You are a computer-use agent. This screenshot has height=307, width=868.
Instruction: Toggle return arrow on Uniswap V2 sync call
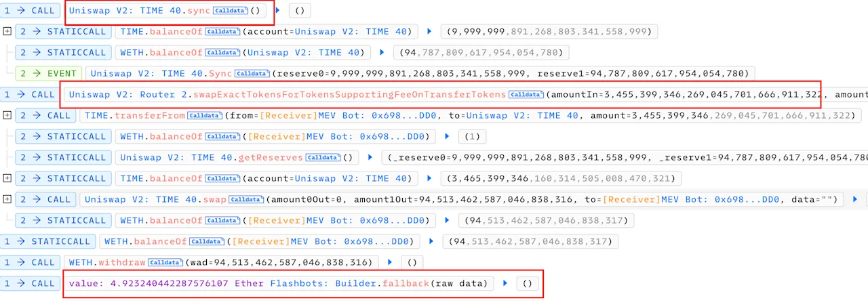pos(279,11)
